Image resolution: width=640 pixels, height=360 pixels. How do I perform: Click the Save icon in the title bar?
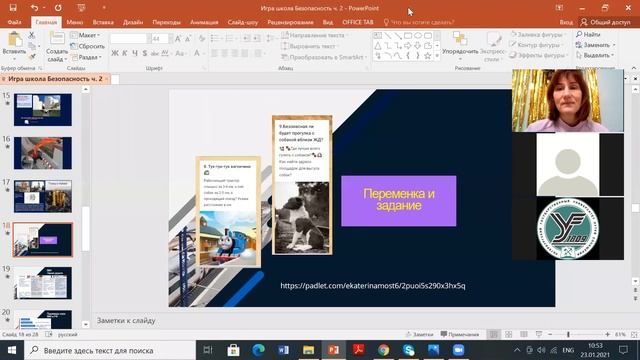click(x=13, y=8)
